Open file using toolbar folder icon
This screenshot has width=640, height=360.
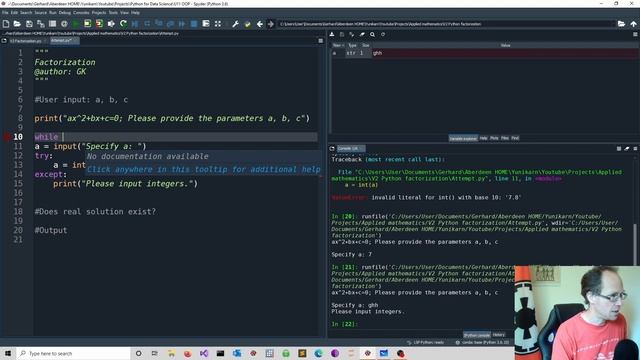tap(17, 24)
